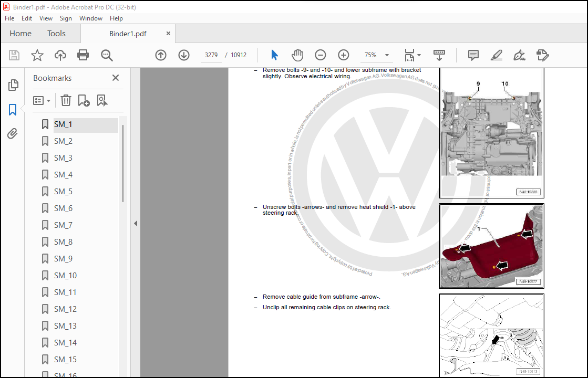Switch to the Home tab
This screenshot has width=588, height=378.
[20, 34]
